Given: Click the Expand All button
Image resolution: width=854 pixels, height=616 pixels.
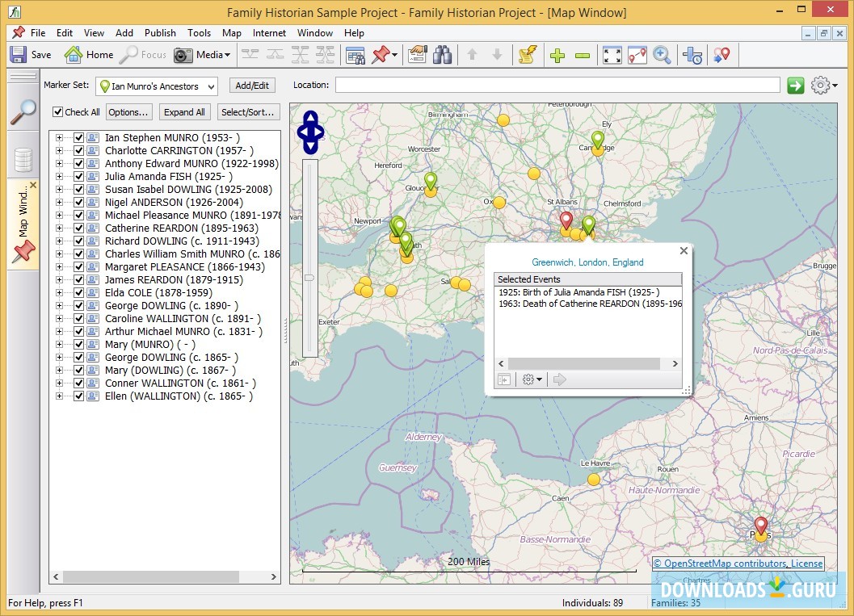Looking at the screenshot, I should pyautogui.click(x=184, y=112).
